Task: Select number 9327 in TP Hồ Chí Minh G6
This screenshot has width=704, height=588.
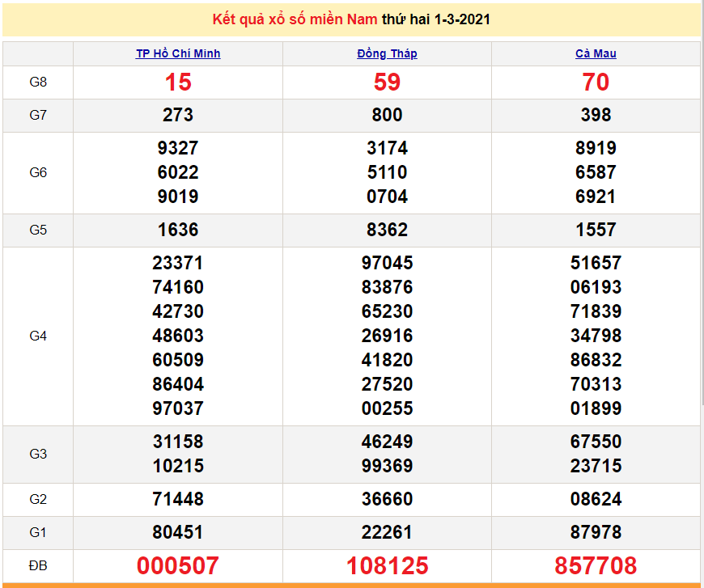Action: tap(178, 148)
